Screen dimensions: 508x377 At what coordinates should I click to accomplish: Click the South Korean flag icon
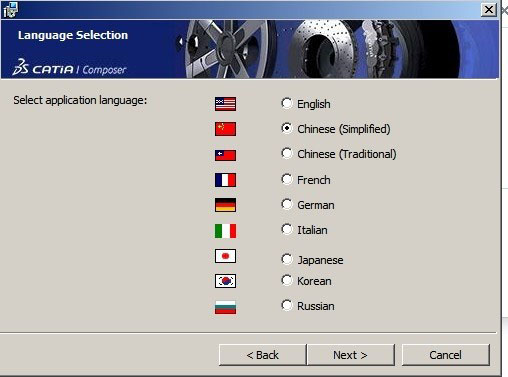[x=225, y=281]
